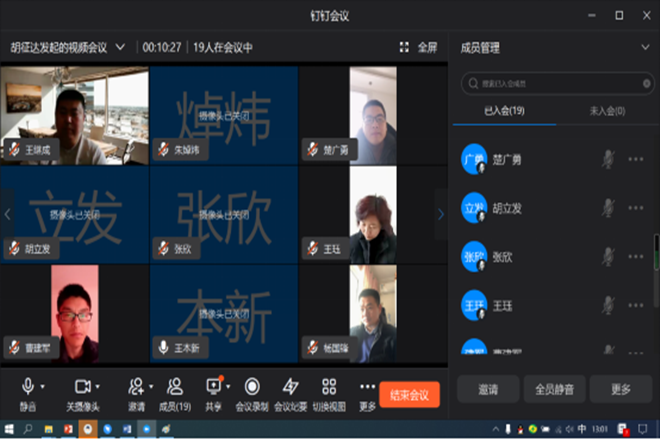
Task: Toggle the 静音 microphone mute button
Action: pyautogui.click(x=27, y=387)
